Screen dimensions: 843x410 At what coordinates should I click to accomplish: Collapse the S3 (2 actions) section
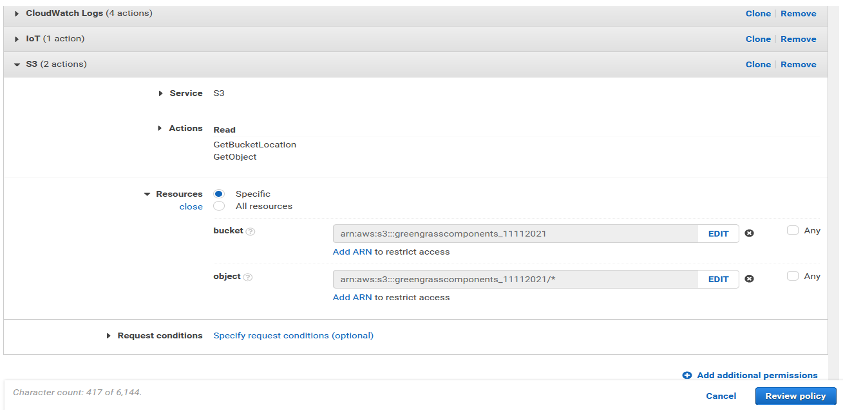click(x=17, y=64)
